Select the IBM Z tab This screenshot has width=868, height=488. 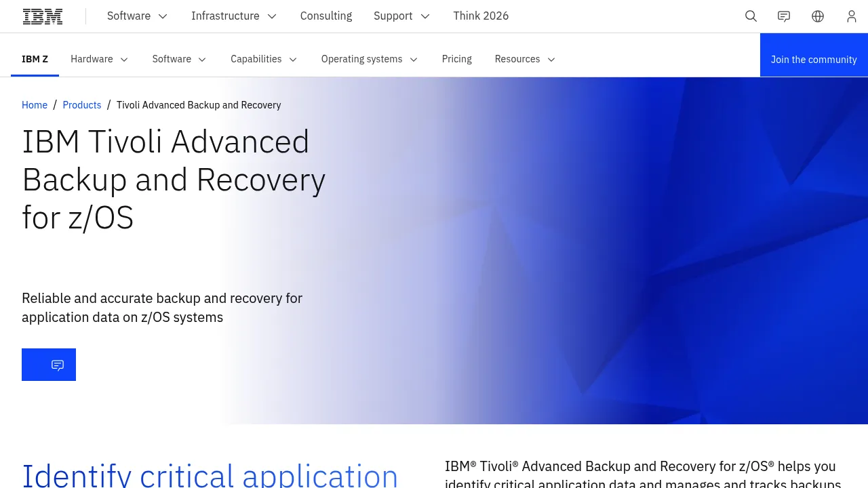click(35, 59)
